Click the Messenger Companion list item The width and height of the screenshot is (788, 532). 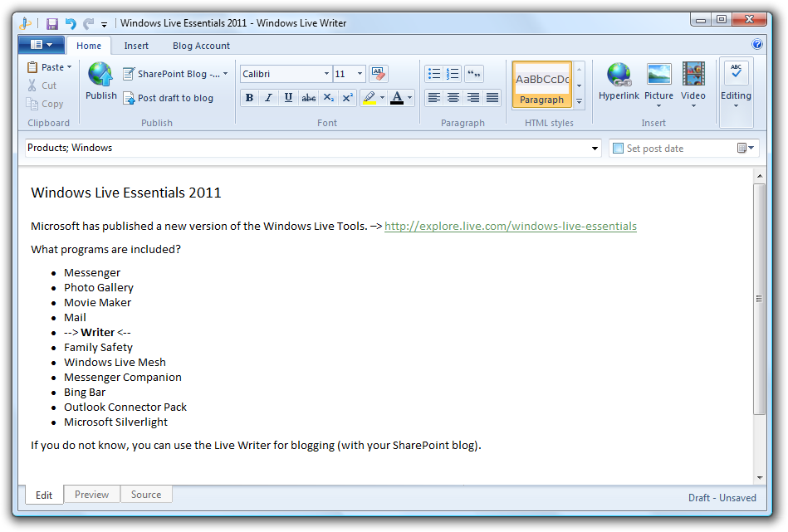point(123,378)
